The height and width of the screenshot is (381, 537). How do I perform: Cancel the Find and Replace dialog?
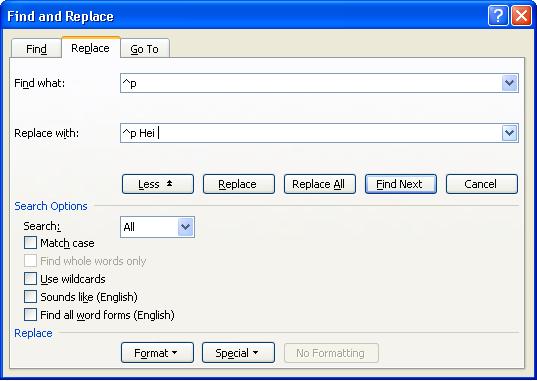point(482,184)
